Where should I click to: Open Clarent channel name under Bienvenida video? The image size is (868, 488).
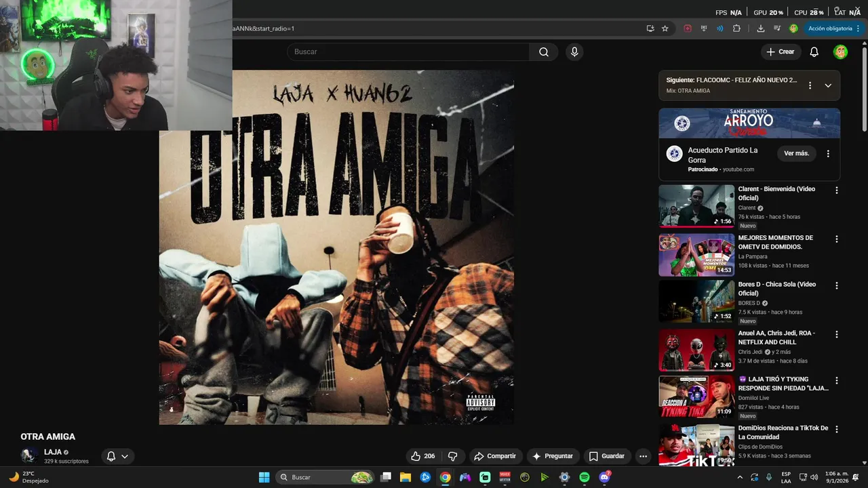click(x=747, y=208)
